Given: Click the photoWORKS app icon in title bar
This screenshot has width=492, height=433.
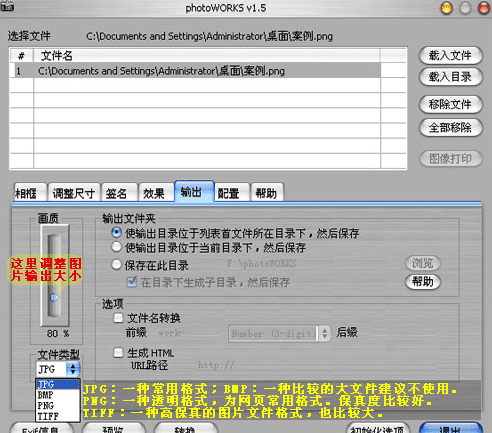Looking at the screenshot, I should [7, 6].
